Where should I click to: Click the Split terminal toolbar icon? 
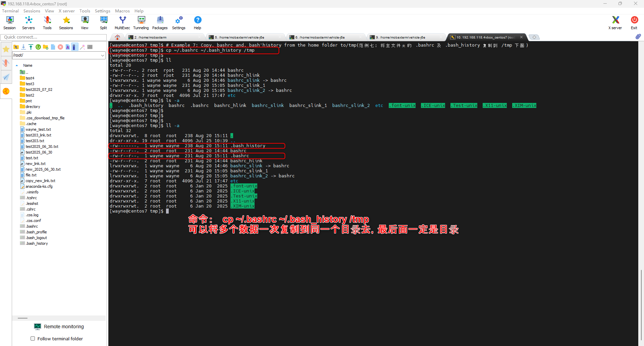(104, 23)
